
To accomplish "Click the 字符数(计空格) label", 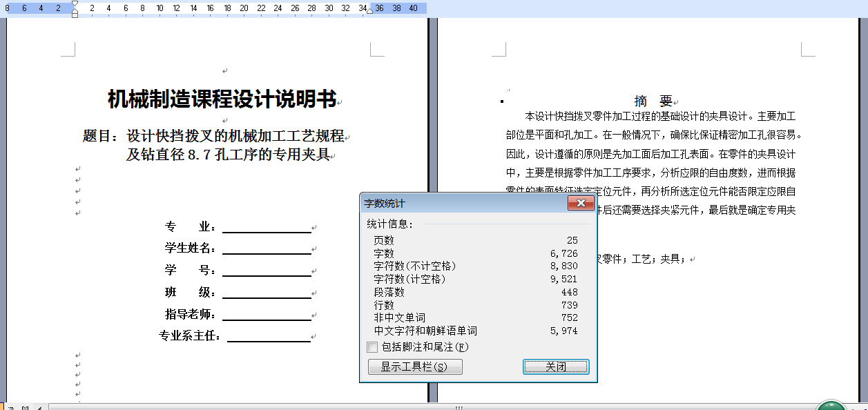I will tap(409, 279).
